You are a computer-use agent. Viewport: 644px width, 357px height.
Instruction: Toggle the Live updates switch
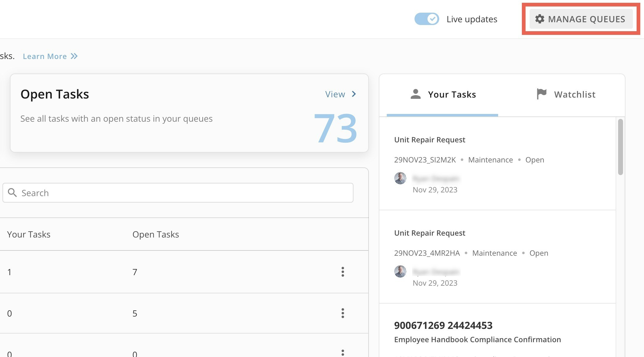pos(427,19)
